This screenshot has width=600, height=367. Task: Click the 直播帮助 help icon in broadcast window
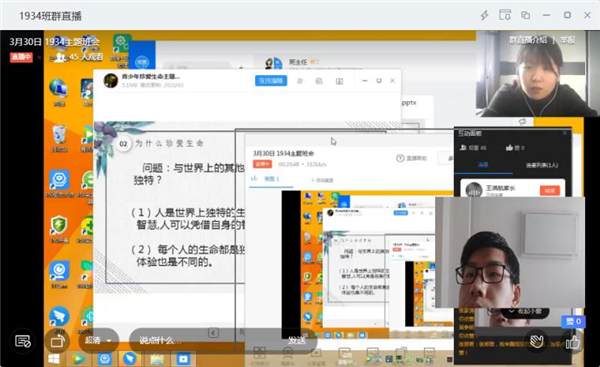[400, 158]
